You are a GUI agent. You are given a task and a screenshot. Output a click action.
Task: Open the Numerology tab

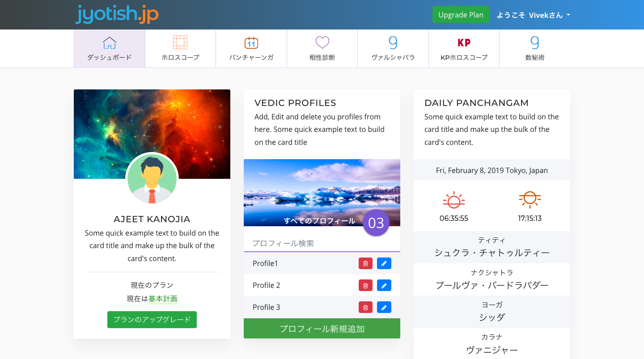click(534, 48)
